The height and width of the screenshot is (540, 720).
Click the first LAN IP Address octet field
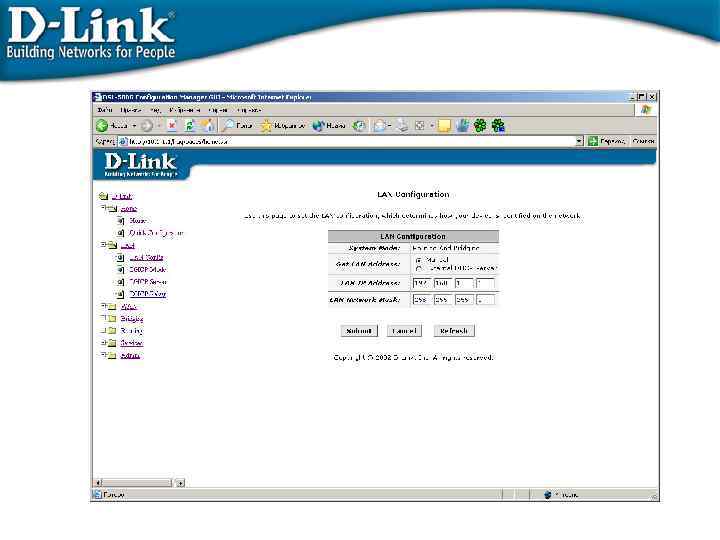point(422,283)
